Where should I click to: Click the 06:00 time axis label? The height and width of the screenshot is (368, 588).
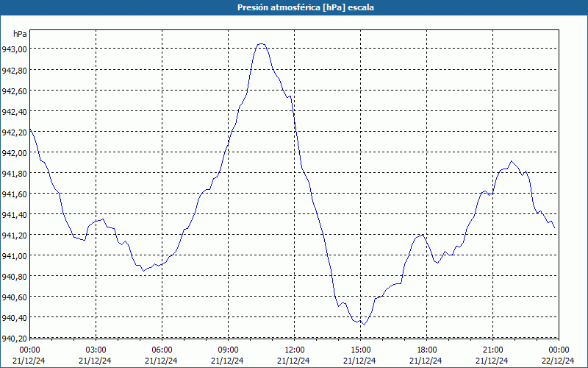[162, 350]
